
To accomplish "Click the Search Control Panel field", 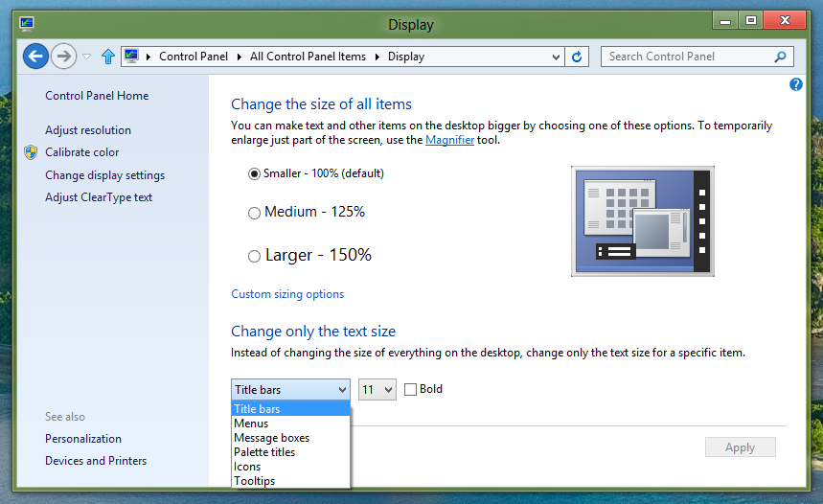I will click(x=688, y=57).
